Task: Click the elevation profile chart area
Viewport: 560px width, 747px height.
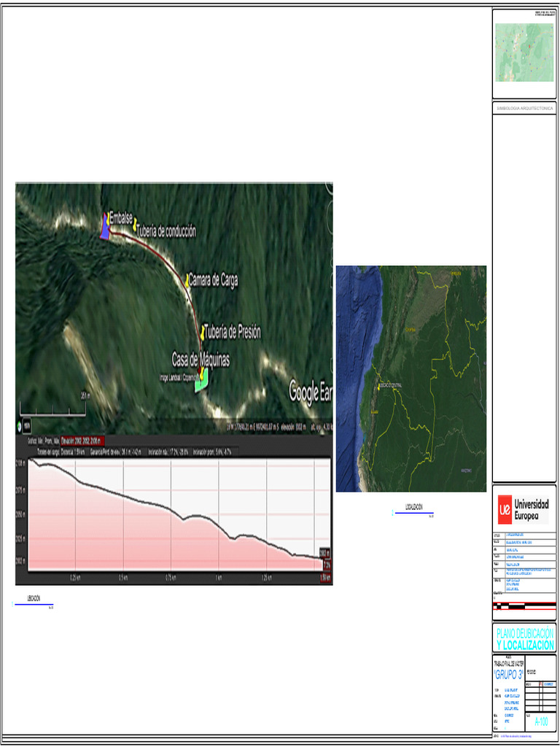Action: click(x=174, y=514)
